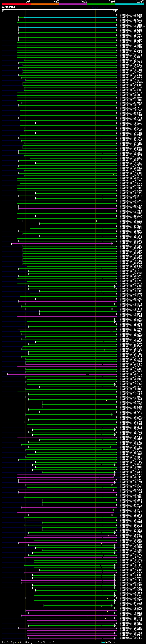This screenshot has height=644, width=146.
Task: Select label UniRef100_B7ZYR4
Action: tap(131, 53)
